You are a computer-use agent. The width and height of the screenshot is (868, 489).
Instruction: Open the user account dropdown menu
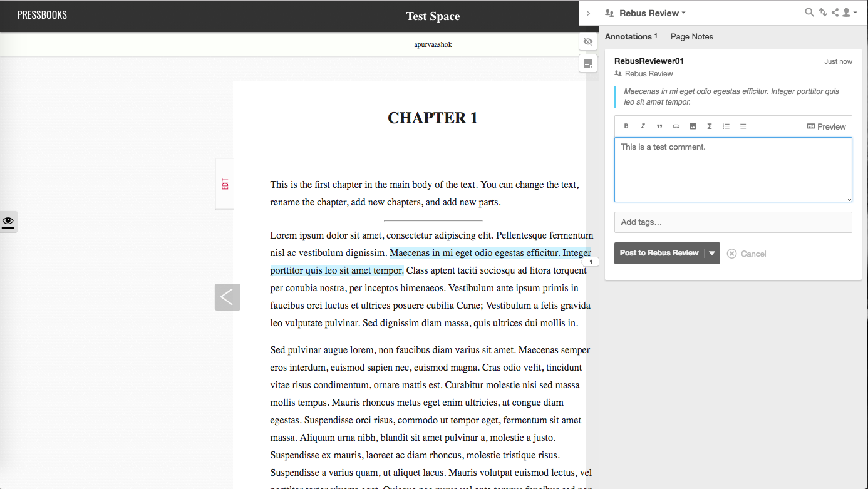pos(849,13)
